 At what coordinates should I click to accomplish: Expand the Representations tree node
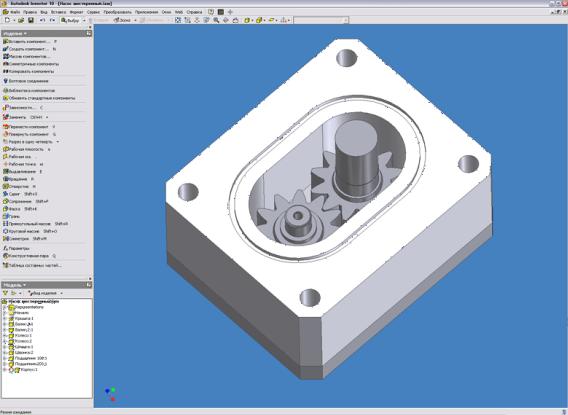tap(5, 307)
